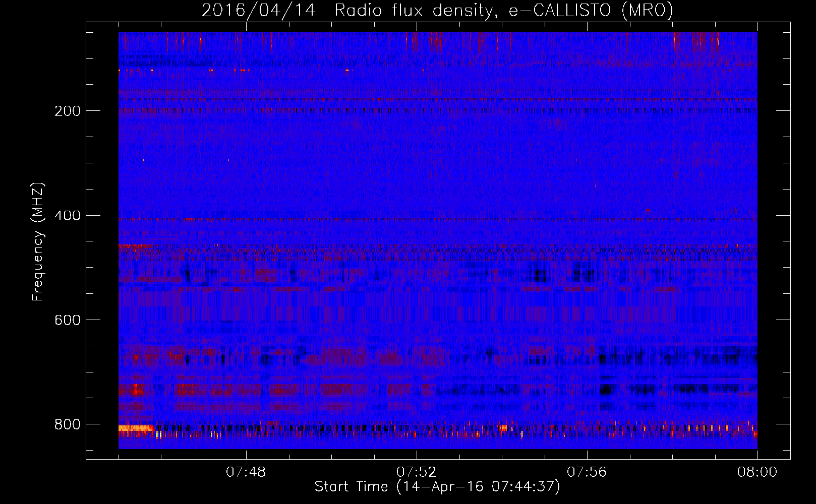
Task: Click the "200" frequency tick label
Action: (x=68, y=111)
